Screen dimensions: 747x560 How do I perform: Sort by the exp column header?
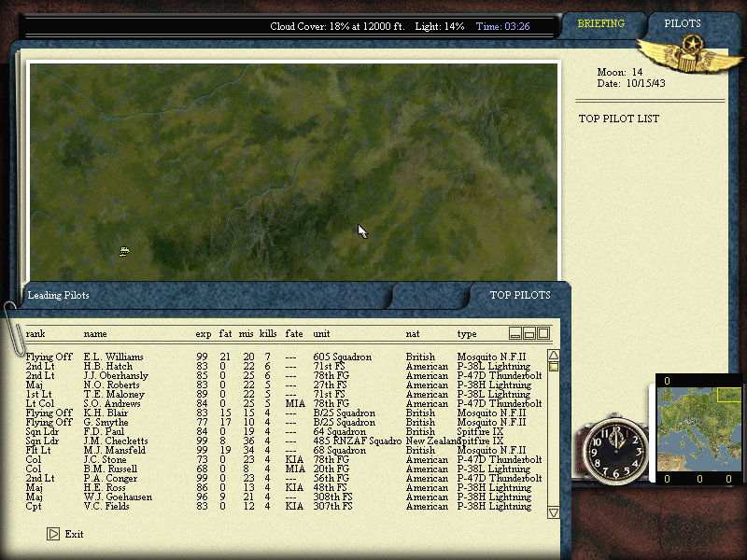click(203, 334)
